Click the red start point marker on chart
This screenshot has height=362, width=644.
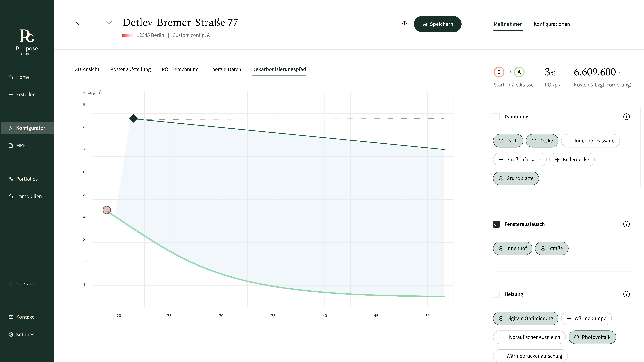pyautogui.click(x=107, y=210)
